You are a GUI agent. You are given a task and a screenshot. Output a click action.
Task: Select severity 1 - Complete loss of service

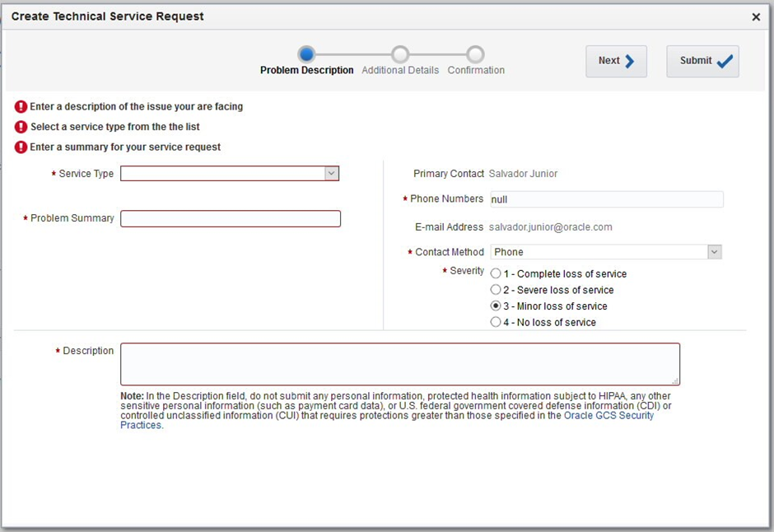(x=496, y=273)
